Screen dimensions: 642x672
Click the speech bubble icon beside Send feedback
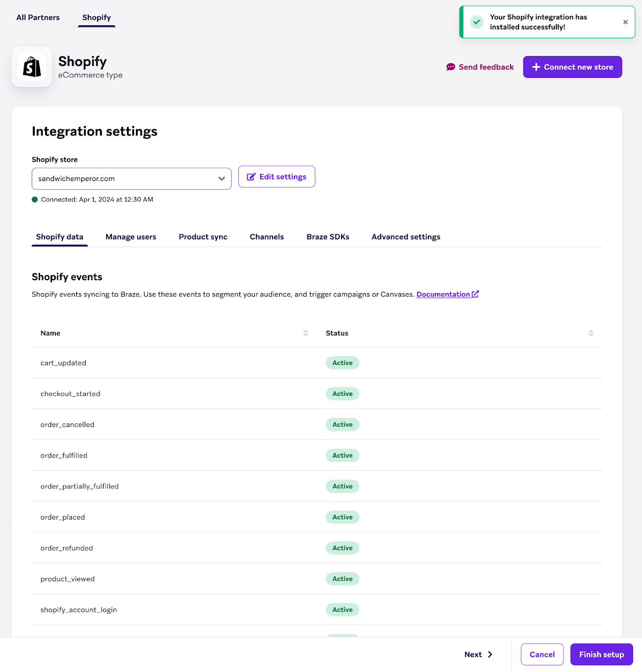coord(451,67)
